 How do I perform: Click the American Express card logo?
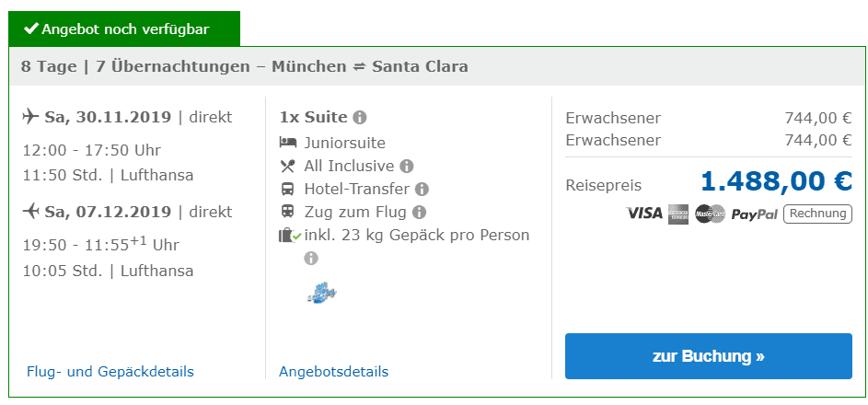point(678,214)
